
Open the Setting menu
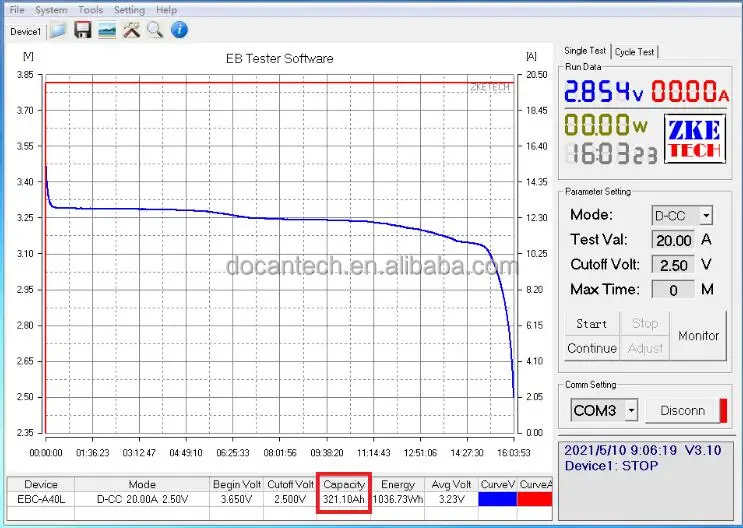[x=129, y=10]
